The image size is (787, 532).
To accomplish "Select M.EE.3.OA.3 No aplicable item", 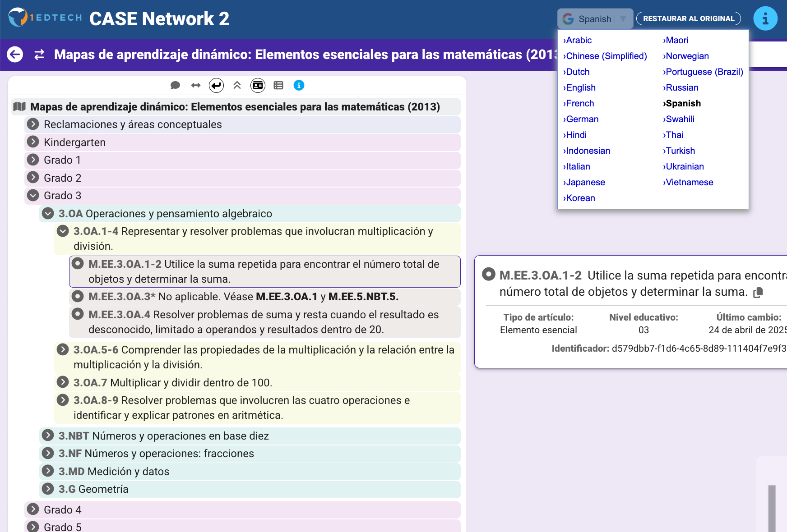I will tap(265, 297).
